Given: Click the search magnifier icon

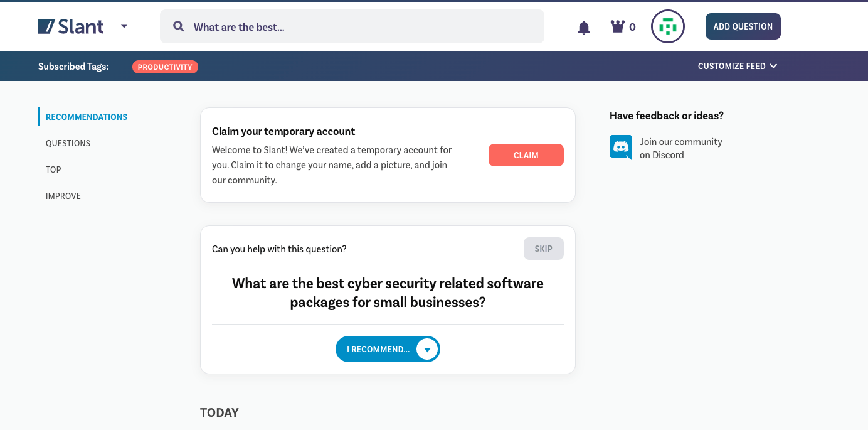Looking at the screenshot, I should (179, 27).
